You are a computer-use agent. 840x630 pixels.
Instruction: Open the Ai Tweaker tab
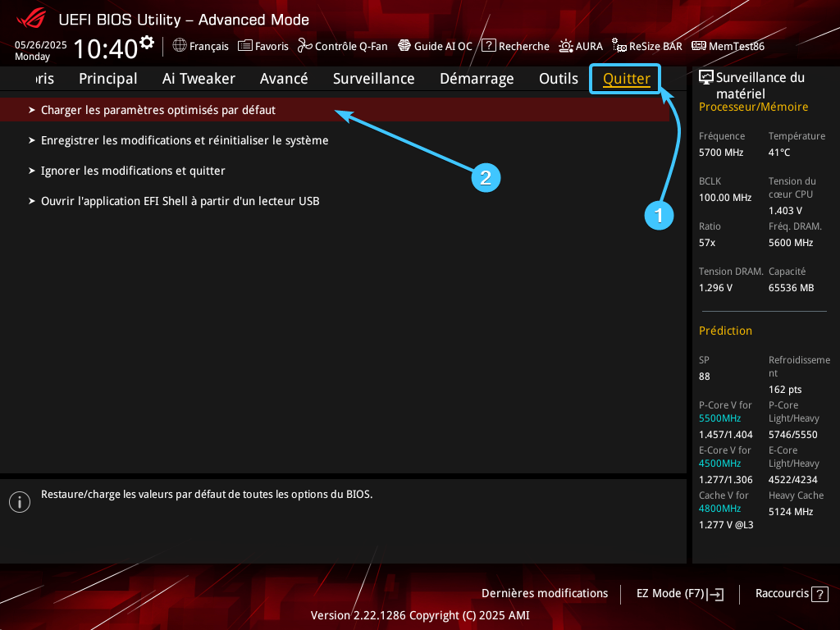pyautogui.click(x=199, y=79)
